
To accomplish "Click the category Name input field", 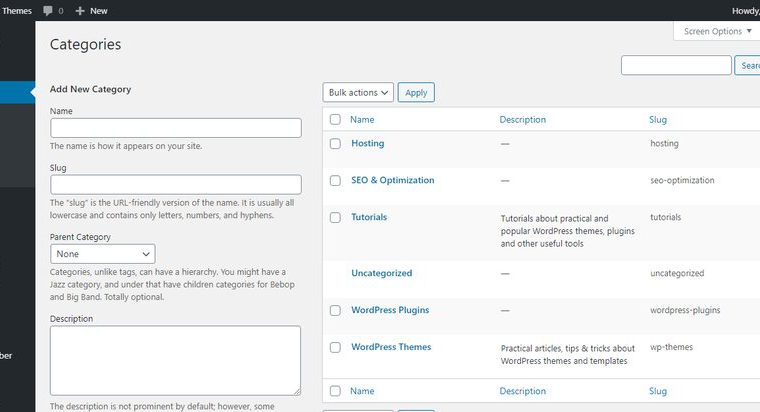I will click(175, 128).
